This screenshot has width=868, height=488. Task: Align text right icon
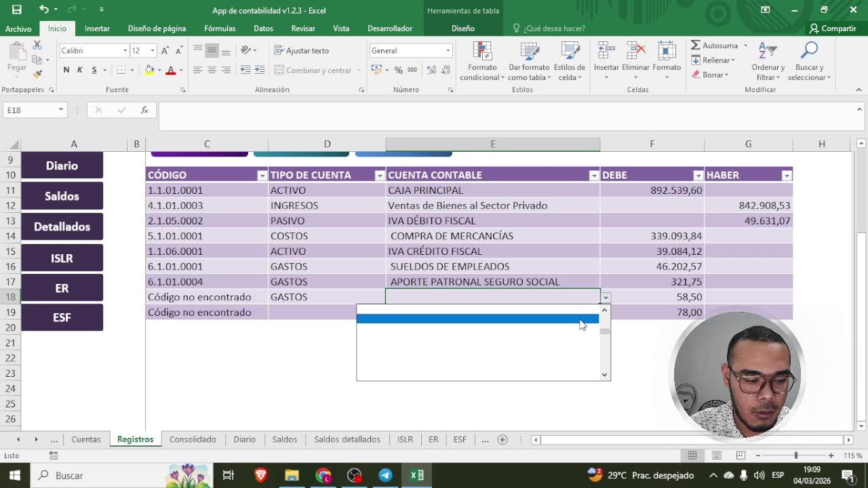tap(226, 70)
